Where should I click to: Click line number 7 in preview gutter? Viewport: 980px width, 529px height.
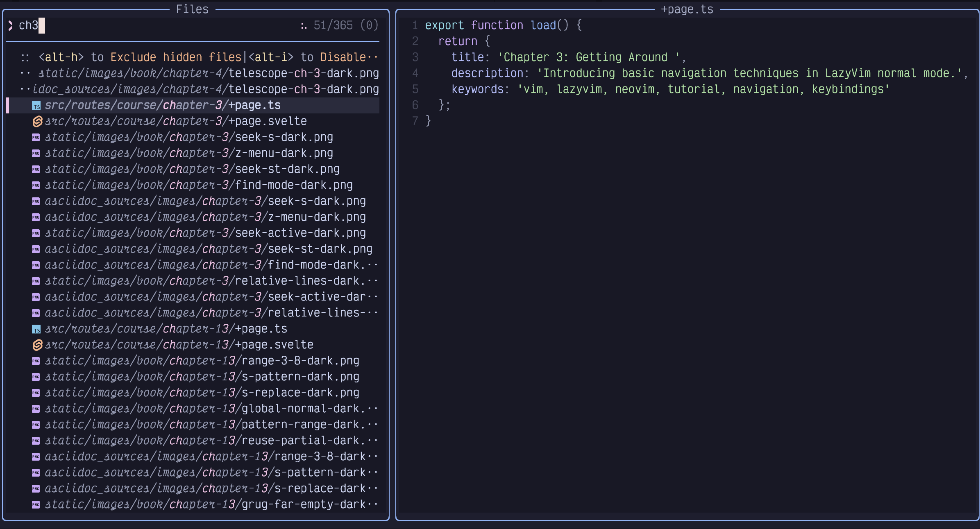pos(415,121)
